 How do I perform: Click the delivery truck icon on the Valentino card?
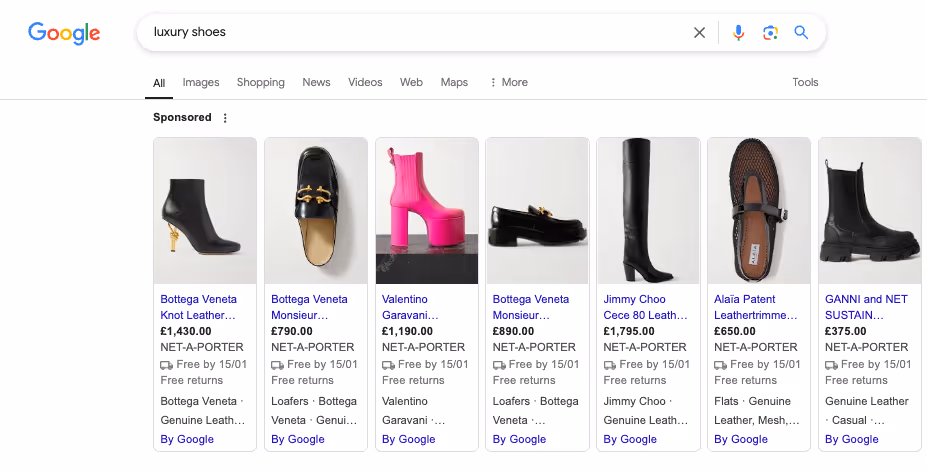tap(388, 365)
